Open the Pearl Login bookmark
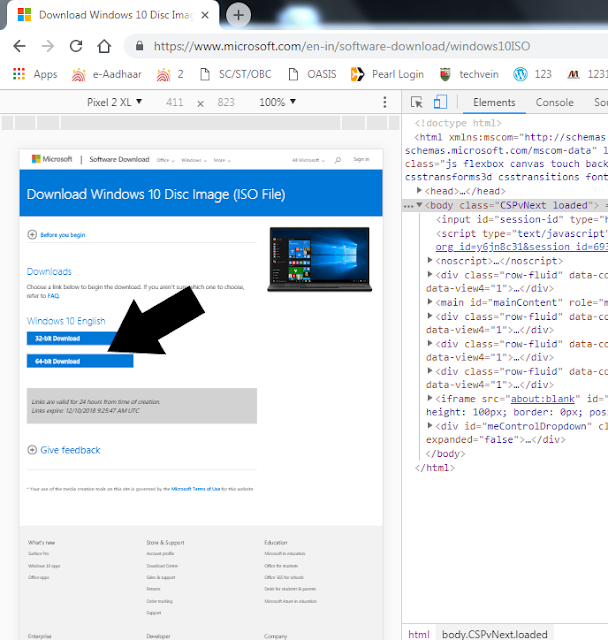This screenshot has width=608, height=640. coord(387,74)
